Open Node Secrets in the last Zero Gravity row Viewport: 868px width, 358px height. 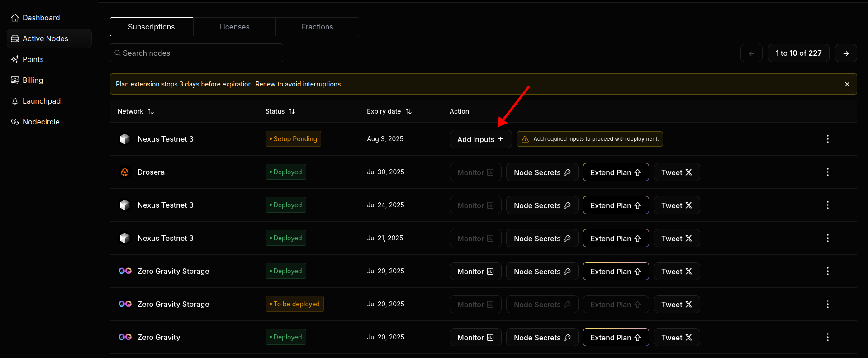pyautogui.click(x=542, y=337)
